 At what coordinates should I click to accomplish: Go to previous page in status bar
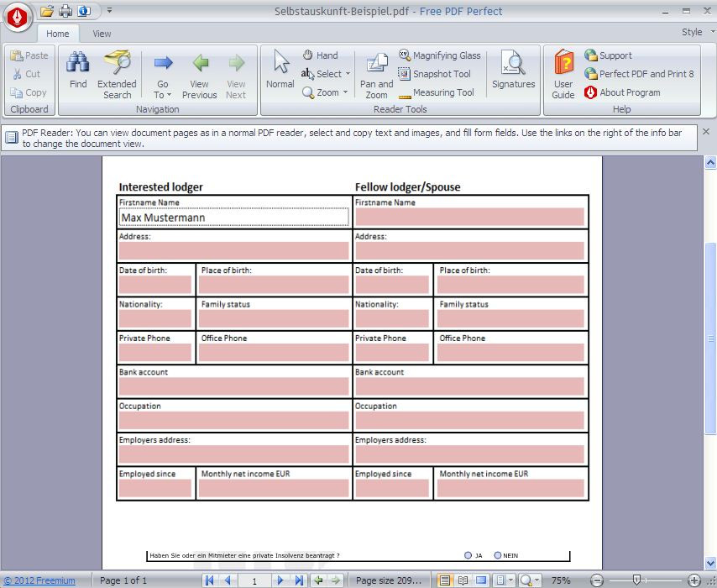[x=228, y=580]
